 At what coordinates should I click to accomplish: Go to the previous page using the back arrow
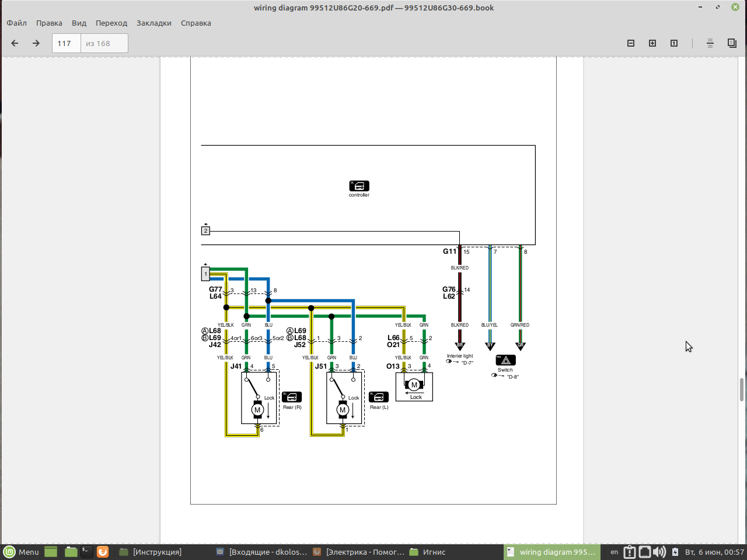tap(15, 43)
